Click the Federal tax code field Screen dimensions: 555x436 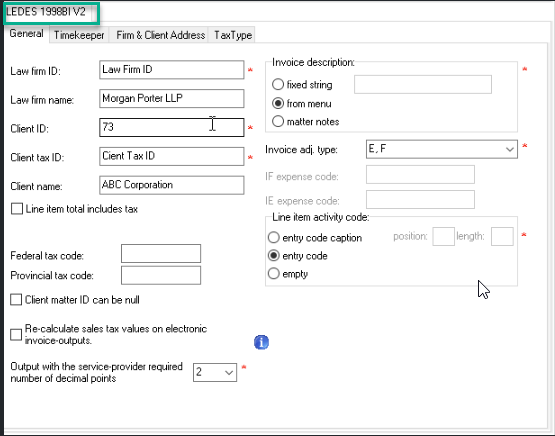(161, 254)
